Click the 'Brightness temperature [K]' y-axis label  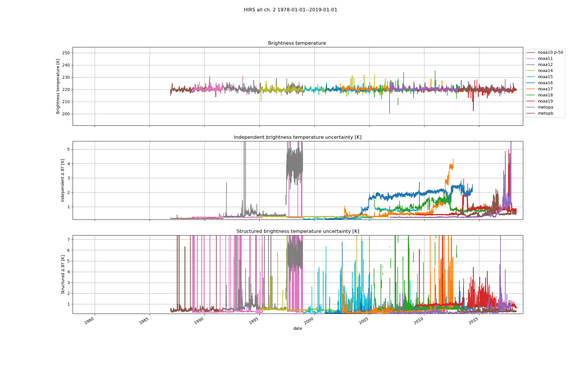[58, 86]
